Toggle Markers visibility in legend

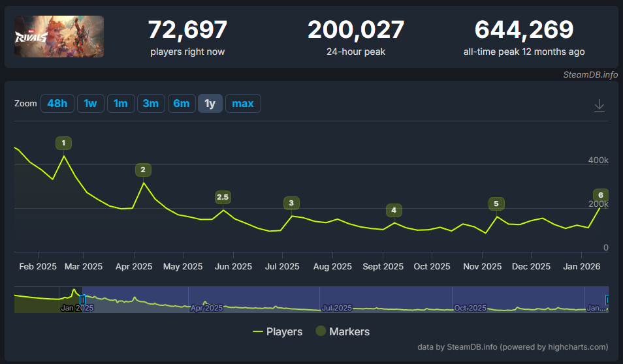[343, 331]
